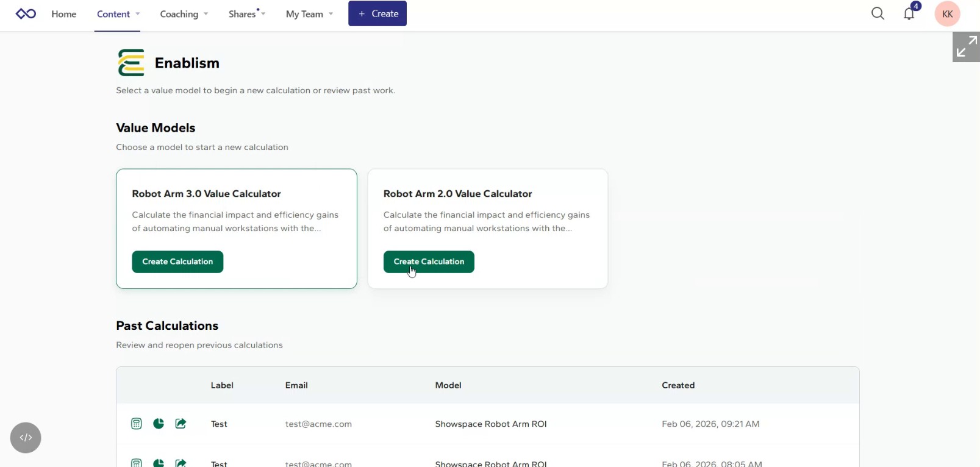
Task: Click the calculator icon in the first Test row
Action: (137, 424)
